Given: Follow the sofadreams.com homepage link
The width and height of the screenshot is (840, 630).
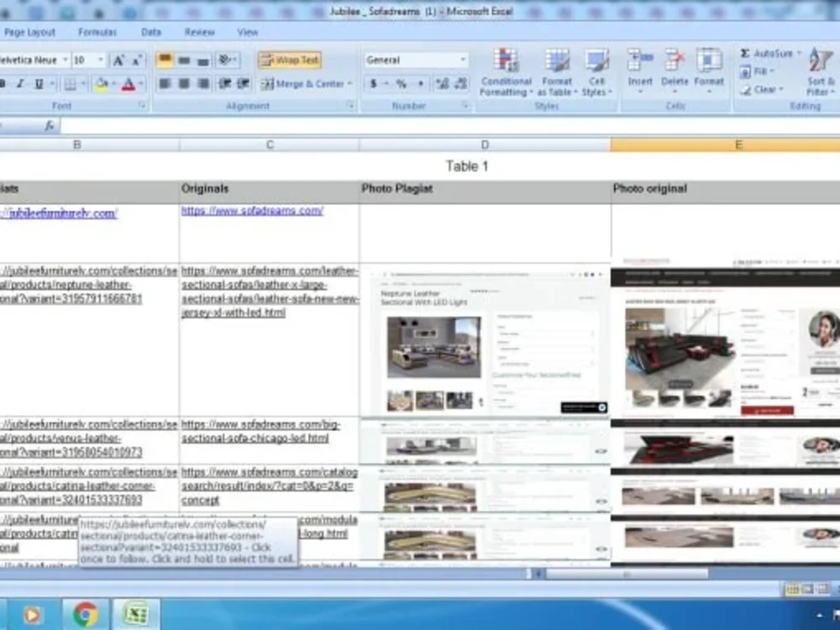Looking at the screenshot, I should (252, 211).
